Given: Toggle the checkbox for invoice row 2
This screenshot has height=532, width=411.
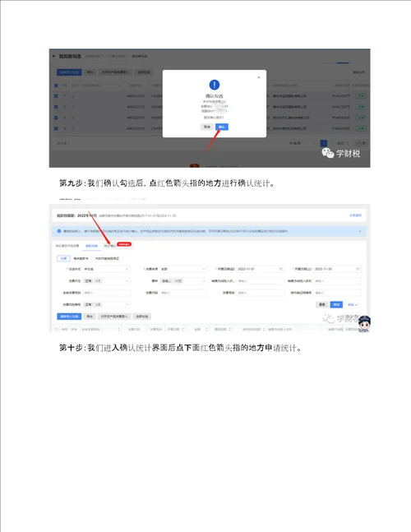Looking at the screenshot, I should point(56,107).
